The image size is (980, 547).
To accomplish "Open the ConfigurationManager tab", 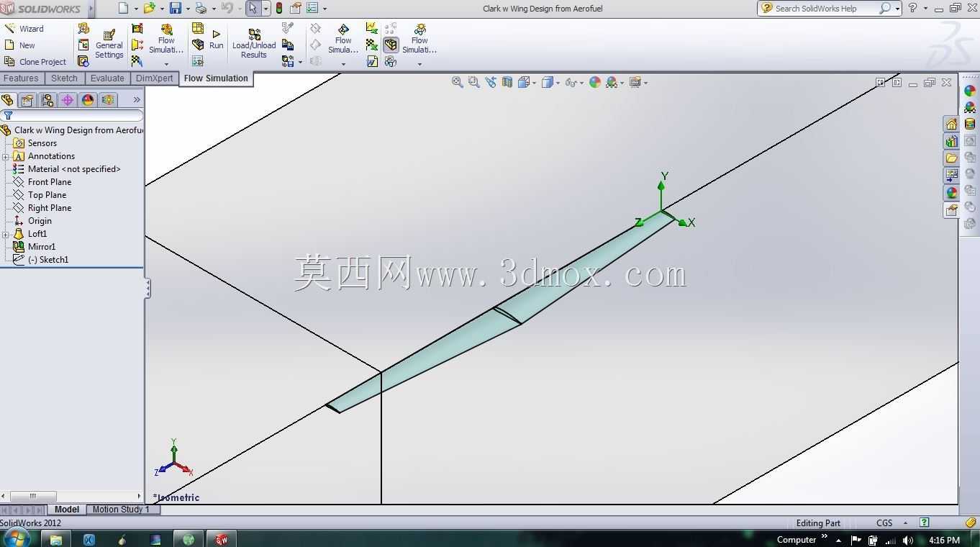I will (x=48, y=100).
